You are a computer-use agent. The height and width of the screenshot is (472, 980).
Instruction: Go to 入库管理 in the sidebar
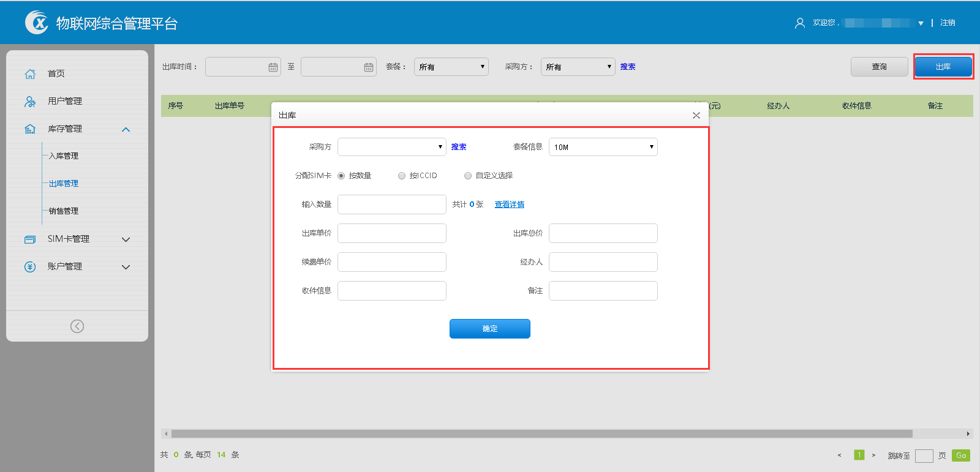click(x=64, y=156)
